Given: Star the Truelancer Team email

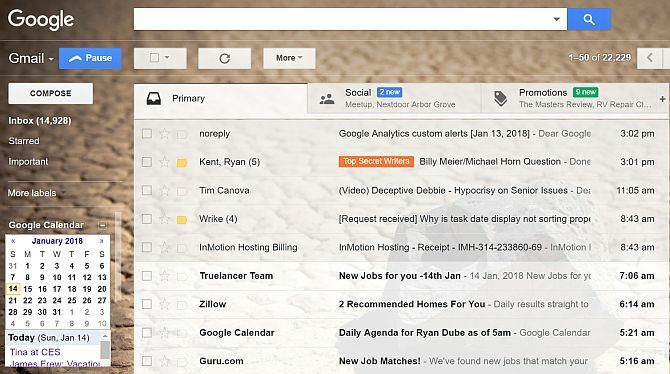Looking at the screenshot, I should pos(165,276).
